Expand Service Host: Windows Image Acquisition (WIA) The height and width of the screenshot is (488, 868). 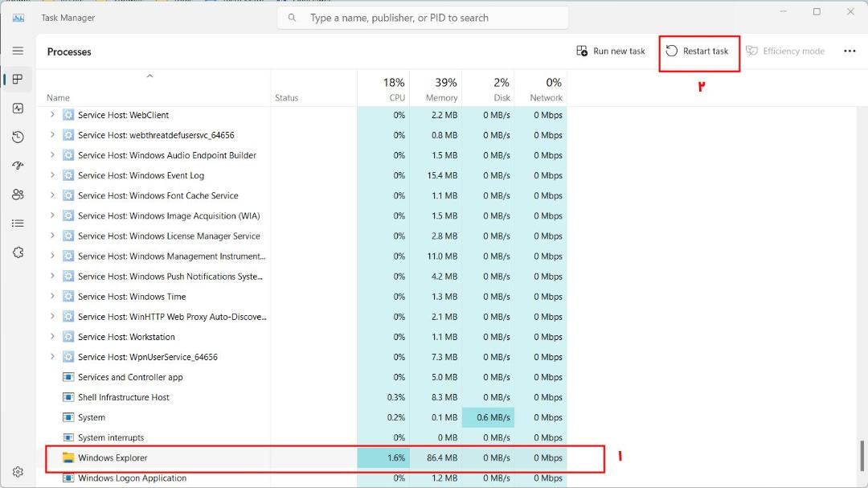(52, 215)
